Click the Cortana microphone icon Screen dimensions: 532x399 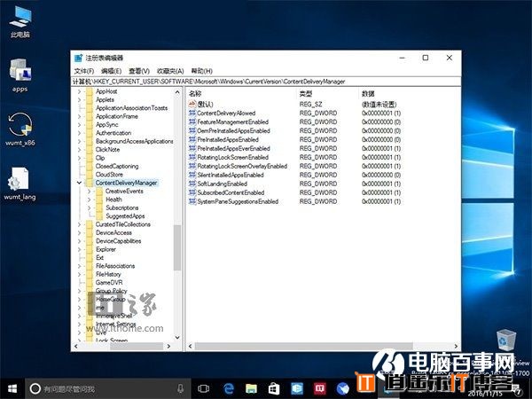181,389
